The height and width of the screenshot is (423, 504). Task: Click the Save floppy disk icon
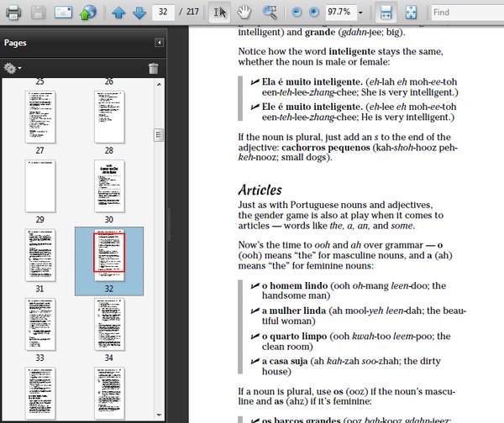pyautogui.click(x=38, y=13)
